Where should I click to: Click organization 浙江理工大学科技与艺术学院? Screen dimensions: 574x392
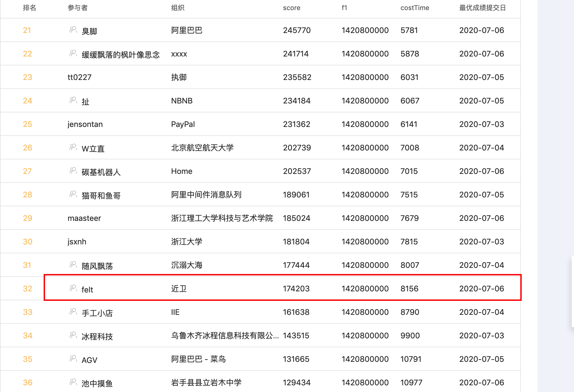[222, 218]
